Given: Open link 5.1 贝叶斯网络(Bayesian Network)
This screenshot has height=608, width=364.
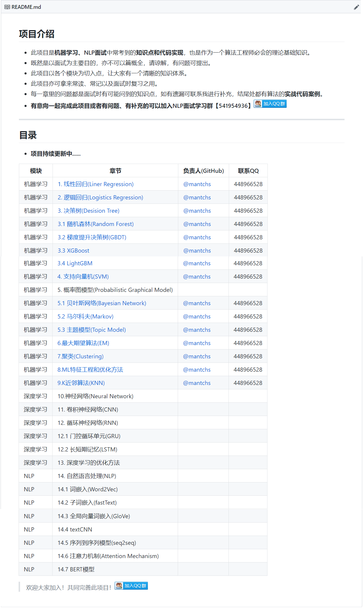Looking at the screenshot, I should coord(102,303).
